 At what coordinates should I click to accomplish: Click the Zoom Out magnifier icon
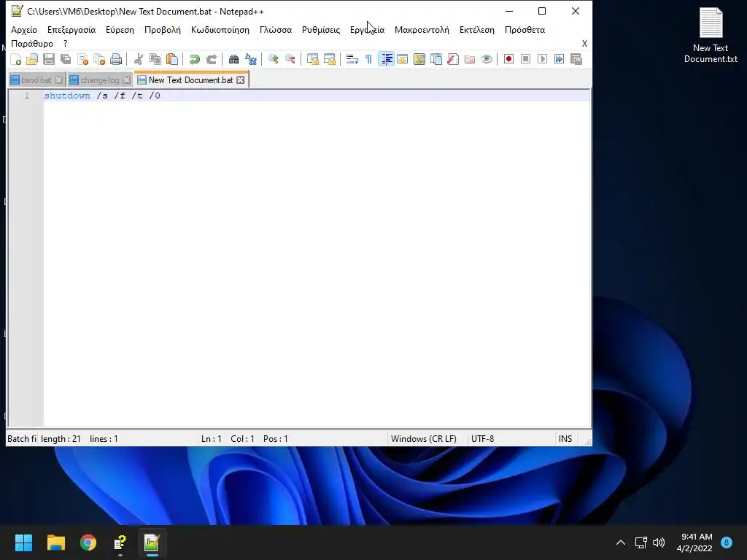290,59
